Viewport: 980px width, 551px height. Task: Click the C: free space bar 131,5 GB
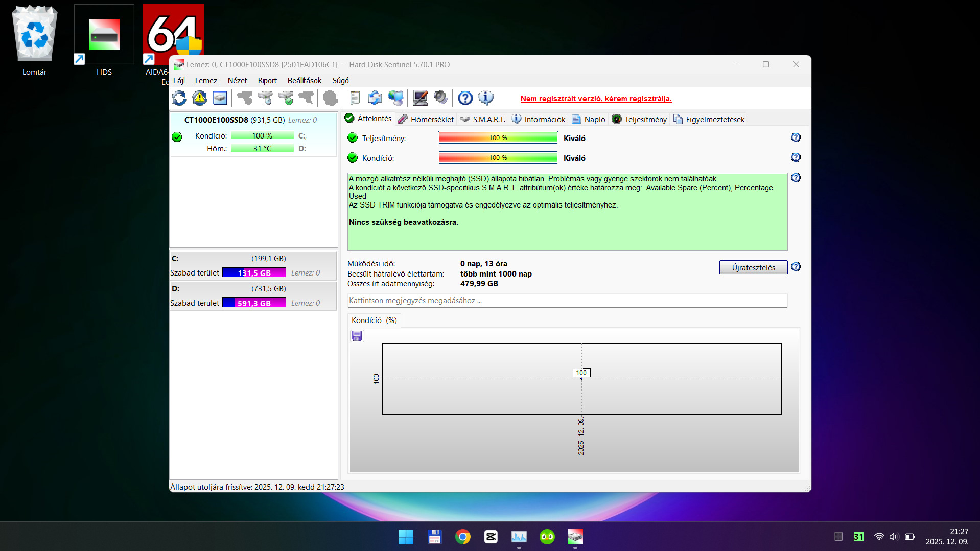click(254, 273)
